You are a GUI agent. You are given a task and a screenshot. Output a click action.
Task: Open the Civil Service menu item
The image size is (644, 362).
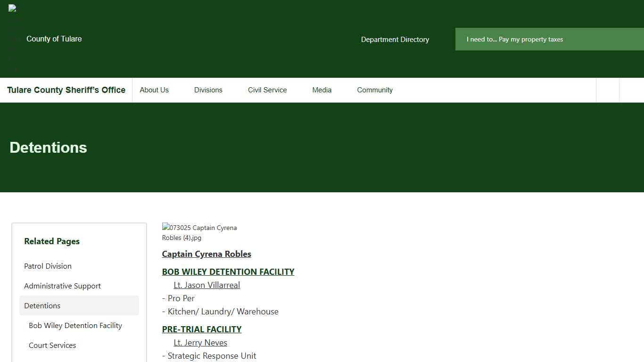267,90
